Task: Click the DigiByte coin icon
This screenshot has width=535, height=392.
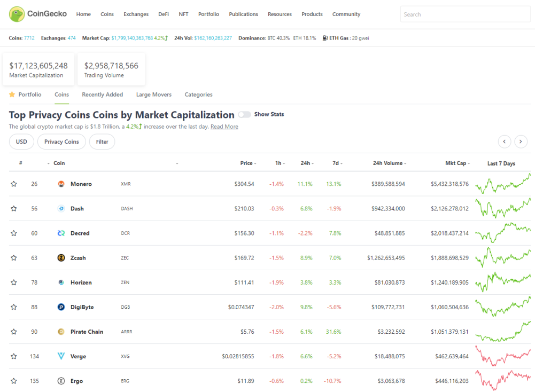Action: pyautogui.click(x=61, y=307)
